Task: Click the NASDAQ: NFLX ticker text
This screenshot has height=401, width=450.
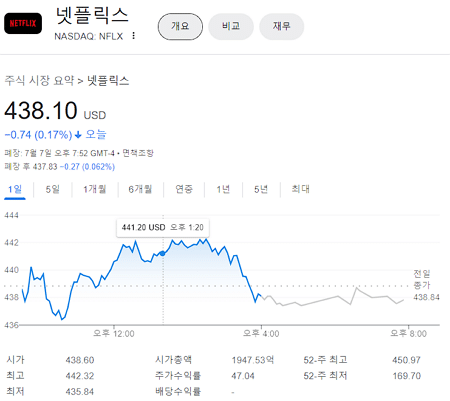Action: pyautogui.click(x=89, y=36)
